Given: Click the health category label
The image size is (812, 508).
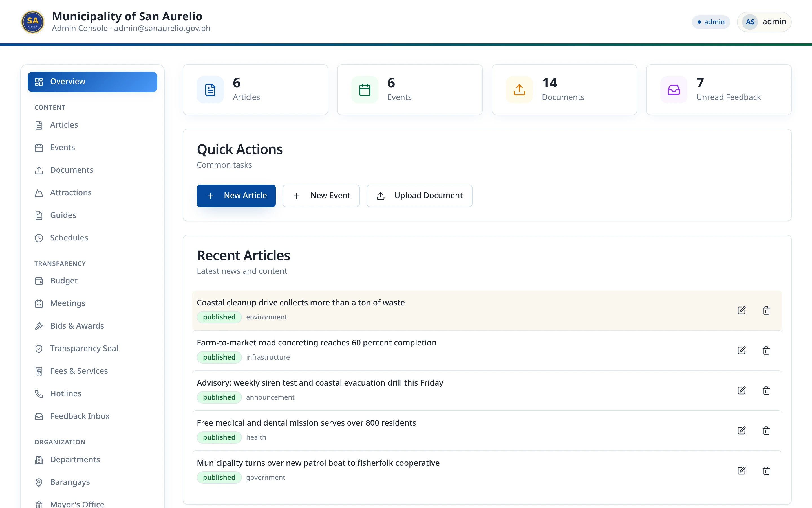Looking at the screenshot, I should (256, 437).
